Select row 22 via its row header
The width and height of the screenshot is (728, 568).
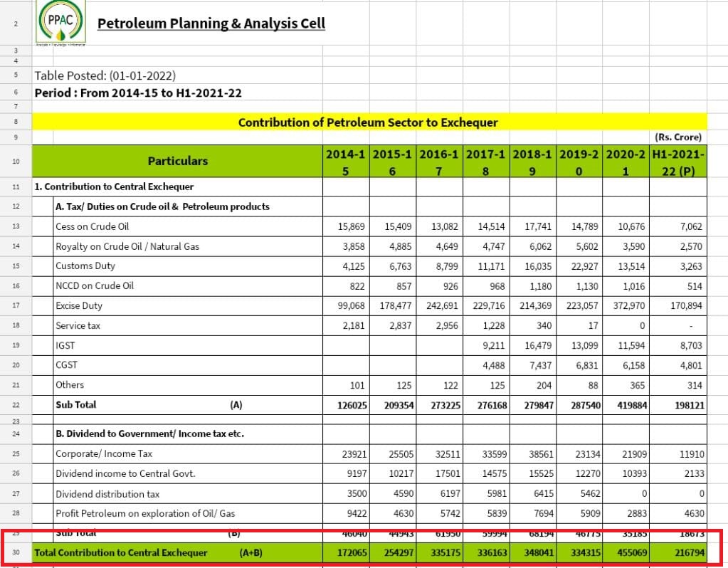tap(16, 405)
